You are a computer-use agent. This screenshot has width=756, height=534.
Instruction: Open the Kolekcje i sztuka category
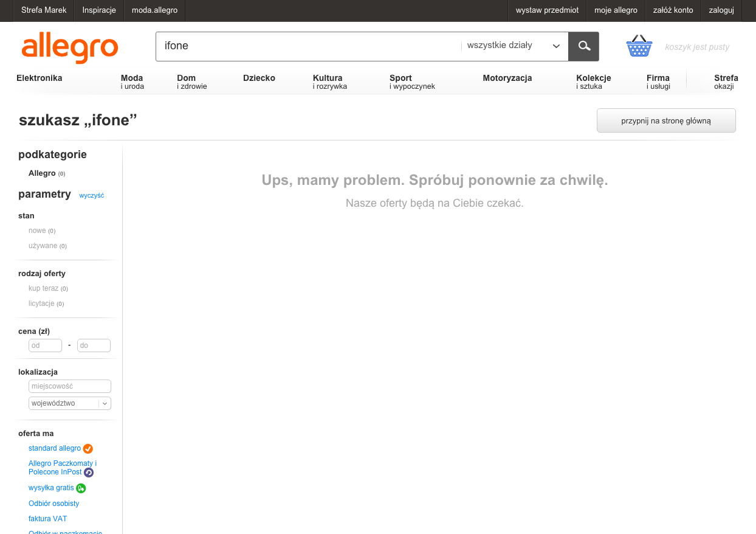[x=594, y=82]
